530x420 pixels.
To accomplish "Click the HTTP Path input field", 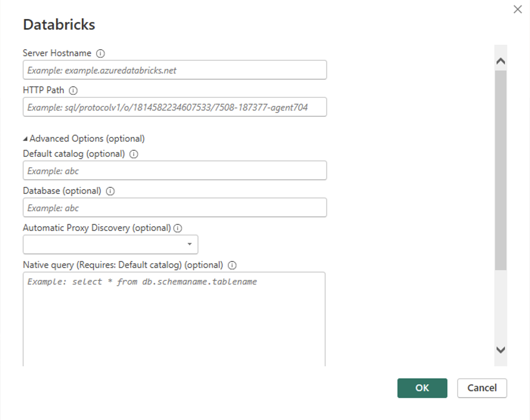I will pos(175,107).
